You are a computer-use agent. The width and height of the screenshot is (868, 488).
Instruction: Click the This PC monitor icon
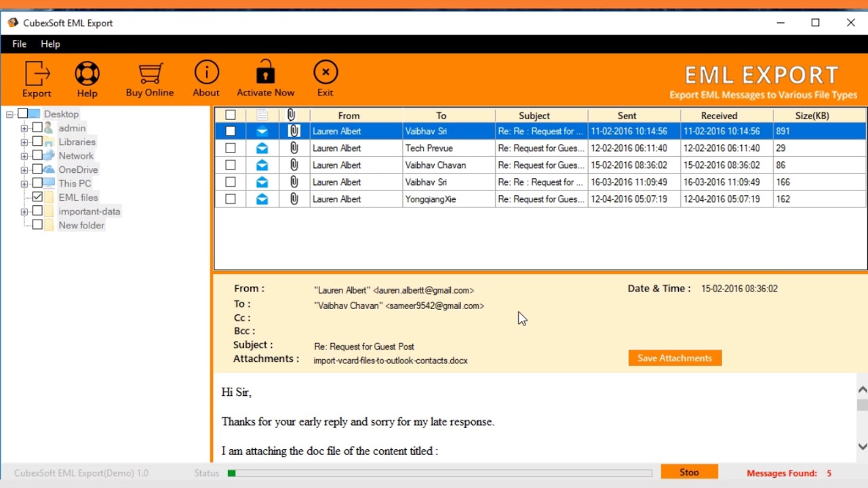[49, 183]
